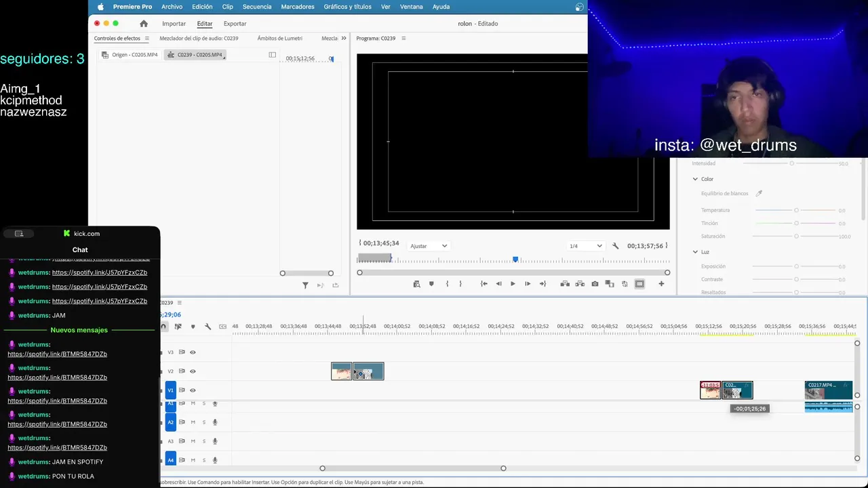Open the latest J57pYFzxCZb Spotify link in chat

pos(100,301)
